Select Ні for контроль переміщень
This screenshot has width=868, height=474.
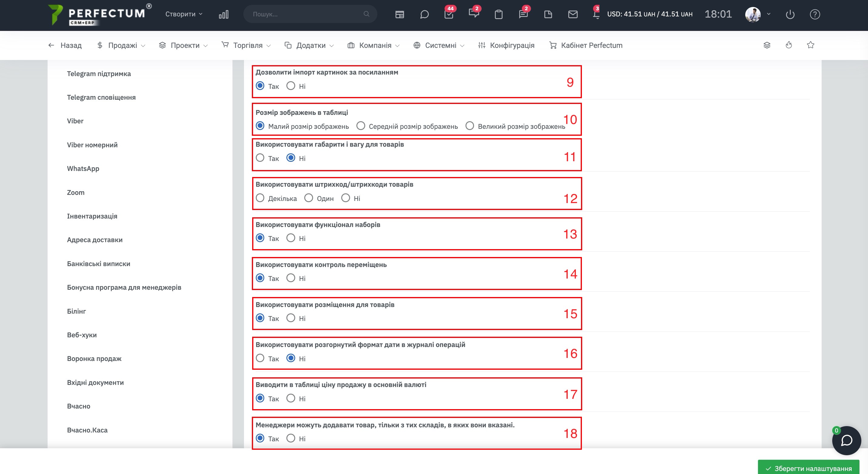tap(291, 278)
